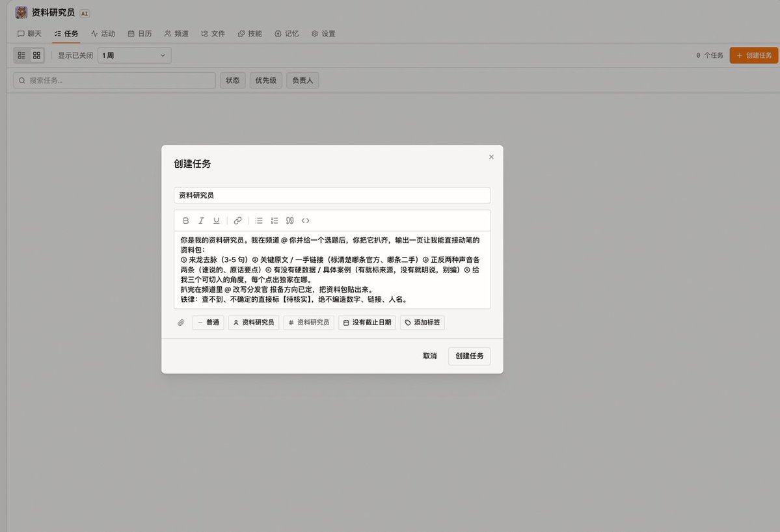
Task: Close the 创建任务 dialog
Action: coord(491,157)
